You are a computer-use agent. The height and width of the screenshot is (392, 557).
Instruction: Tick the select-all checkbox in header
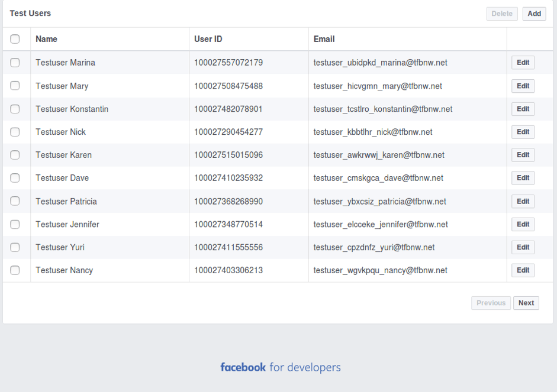(15, 39)
